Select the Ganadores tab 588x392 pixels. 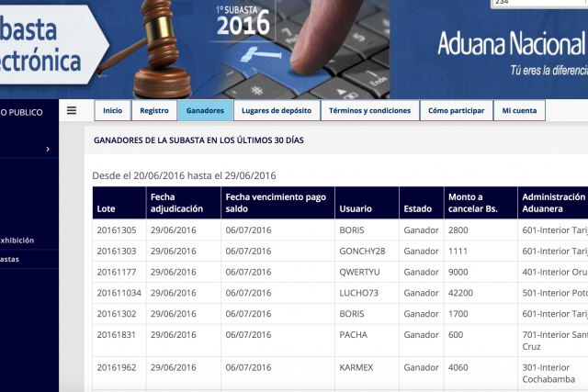click(x=205, y=110)
